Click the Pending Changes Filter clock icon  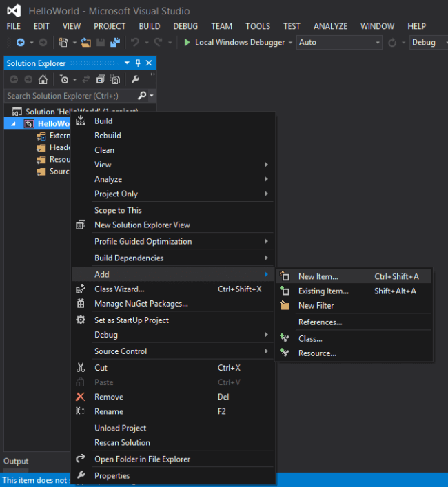pos(64,80)
